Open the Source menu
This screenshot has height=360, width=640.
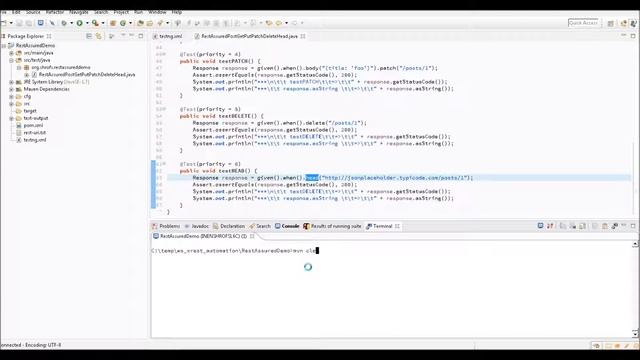tap(33, 12)
